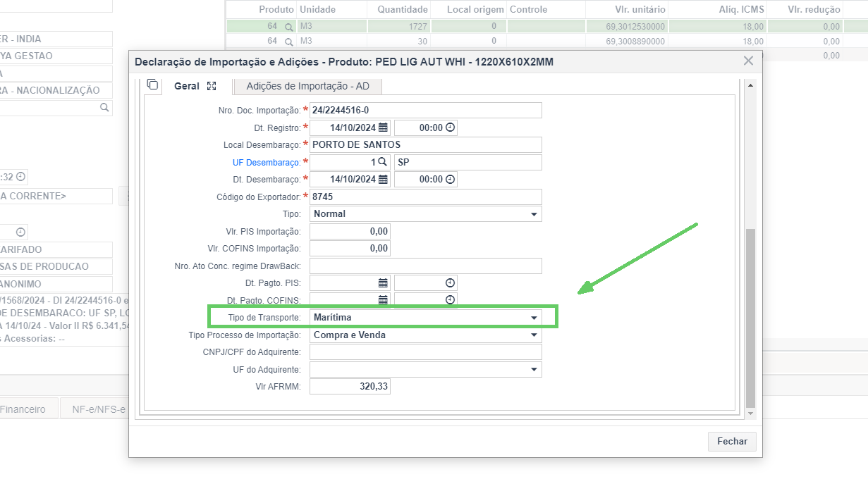Click the Controle column header

coord(545,9)
